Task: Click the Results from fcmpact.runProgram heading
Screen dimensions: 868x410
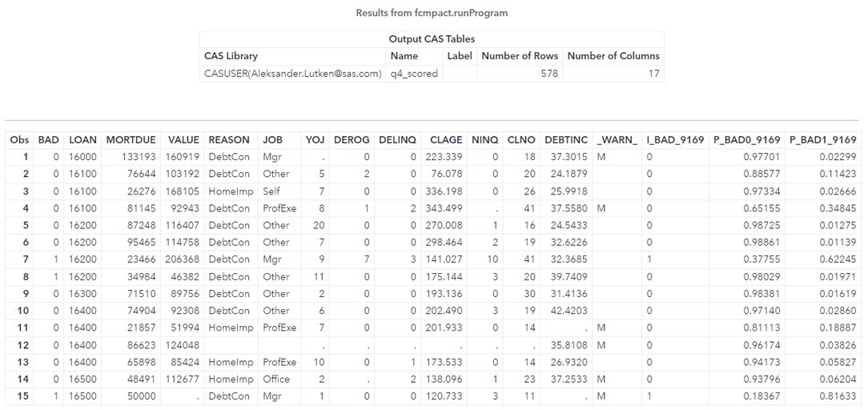Action: tap(432, 13)
